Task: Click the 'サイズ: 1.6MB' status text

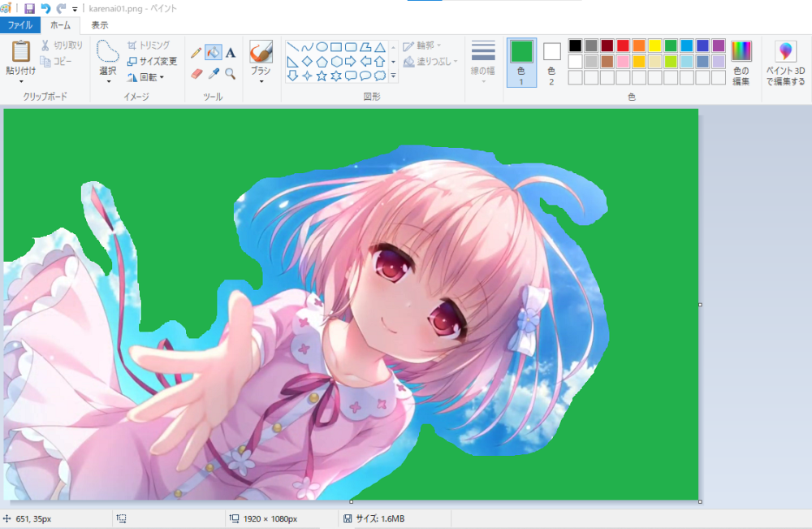Action: coord(380,518)
